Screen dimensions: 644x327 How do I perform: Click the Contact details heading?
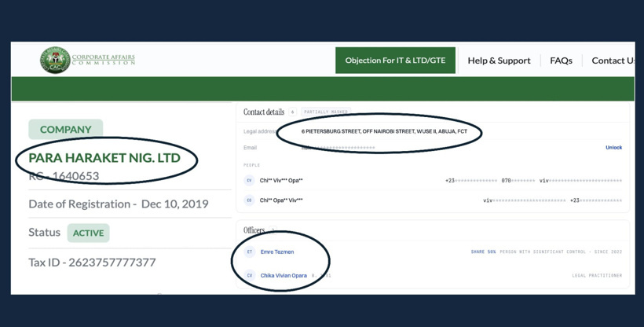264,112
